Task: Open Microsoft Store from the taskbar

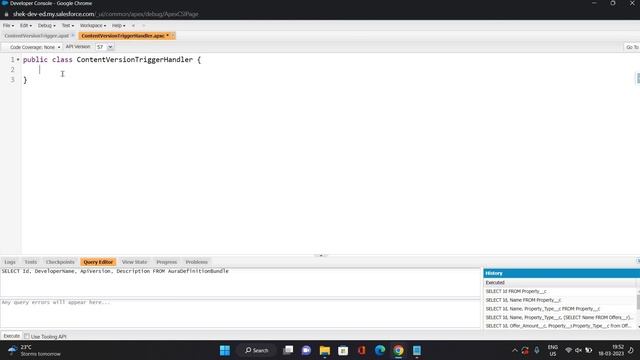Action: coord(343,350)
